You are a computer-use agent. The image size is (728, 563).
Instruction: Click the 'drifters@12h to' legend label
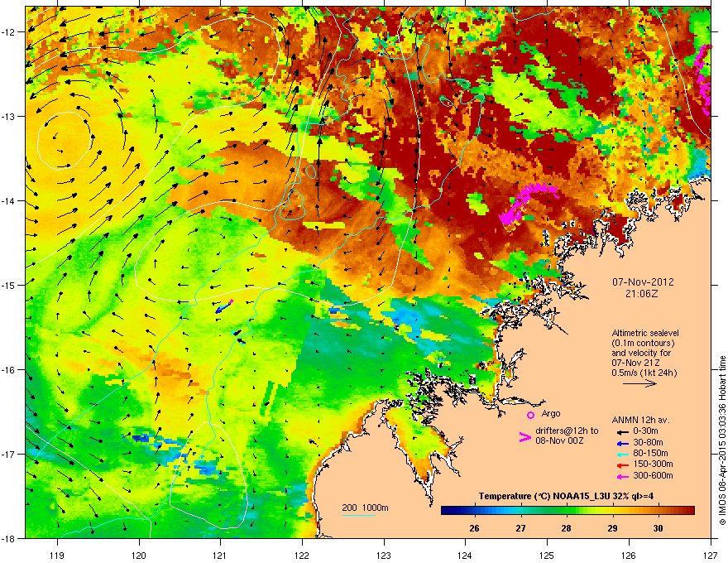pos(567,431)
